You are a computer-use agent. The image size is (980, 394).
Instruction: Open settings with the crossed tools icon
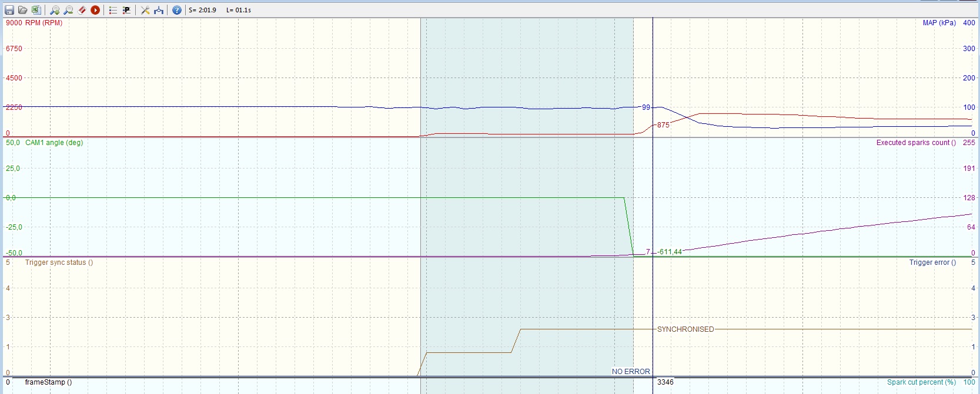145,10
